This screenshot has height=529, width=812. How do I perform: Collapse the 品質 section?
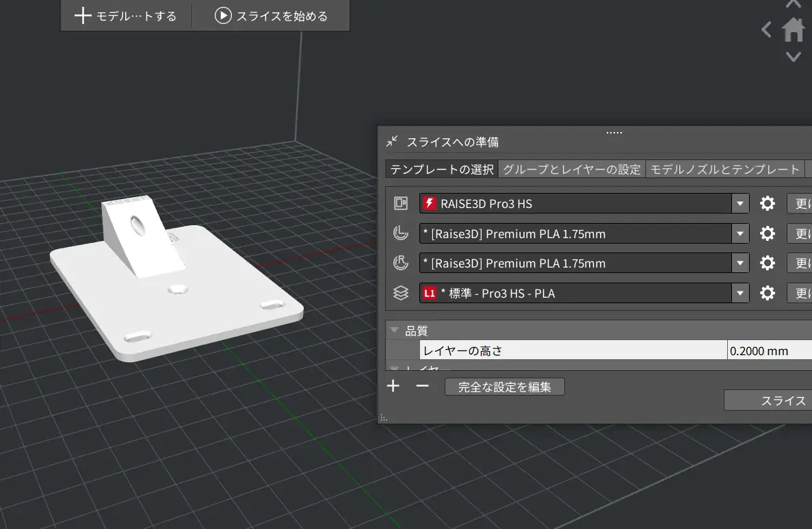tap(395, 331)
